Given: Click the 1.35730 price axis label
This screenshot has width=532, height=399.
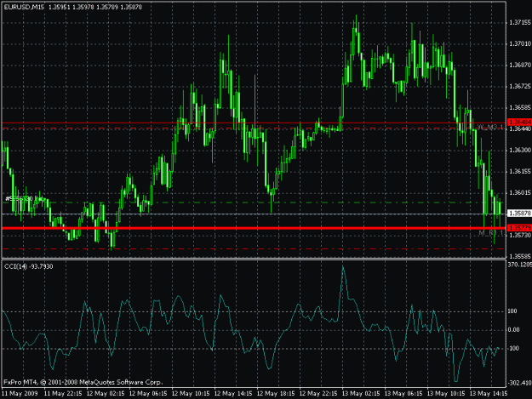Looking at the screenshot, I should [x=520, y=235].
